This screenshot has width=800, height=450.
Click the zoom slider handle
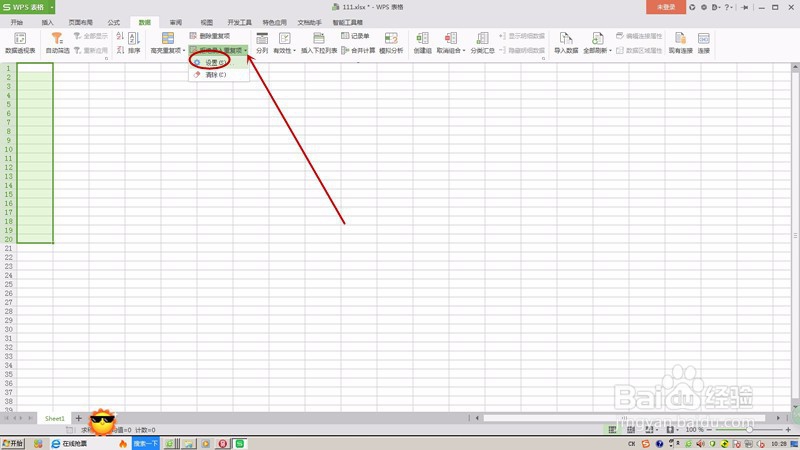(748, 430)
